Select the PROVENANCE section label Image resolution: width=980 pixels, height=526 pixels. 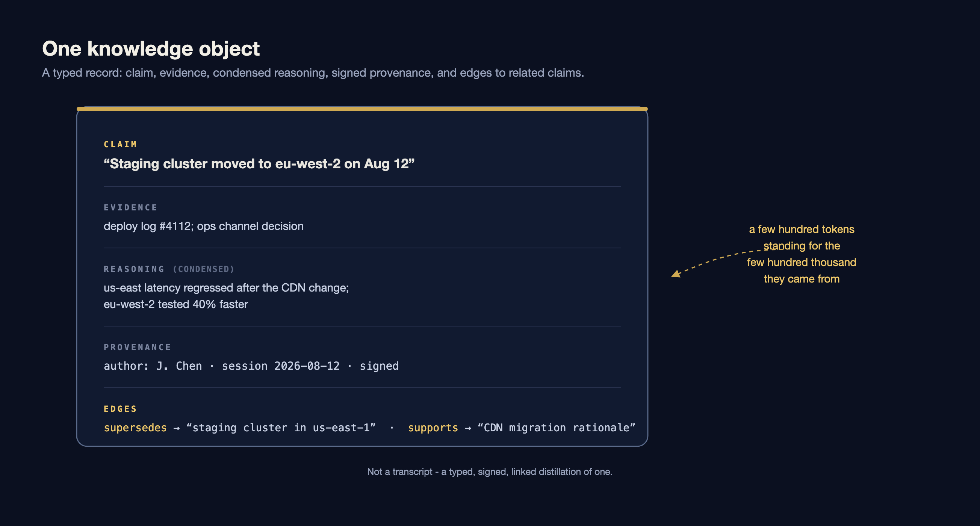(x=137, y=347)
